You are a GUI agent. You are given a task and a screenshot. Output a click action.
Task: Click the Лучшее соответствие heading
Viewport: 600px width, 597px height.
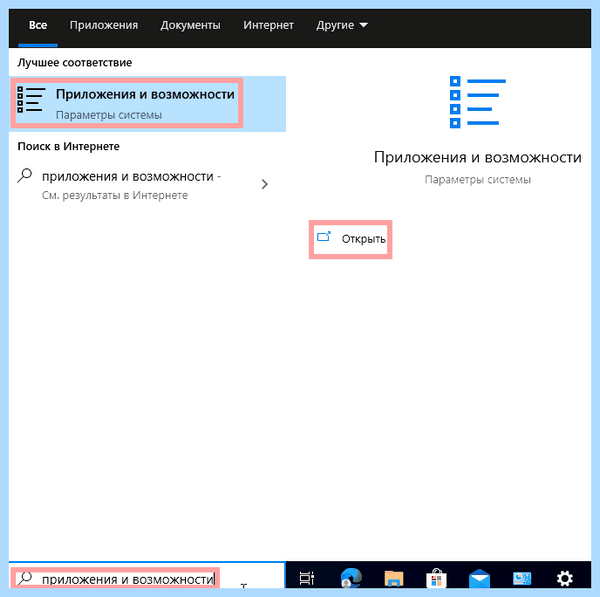click(x=75, y=62)
